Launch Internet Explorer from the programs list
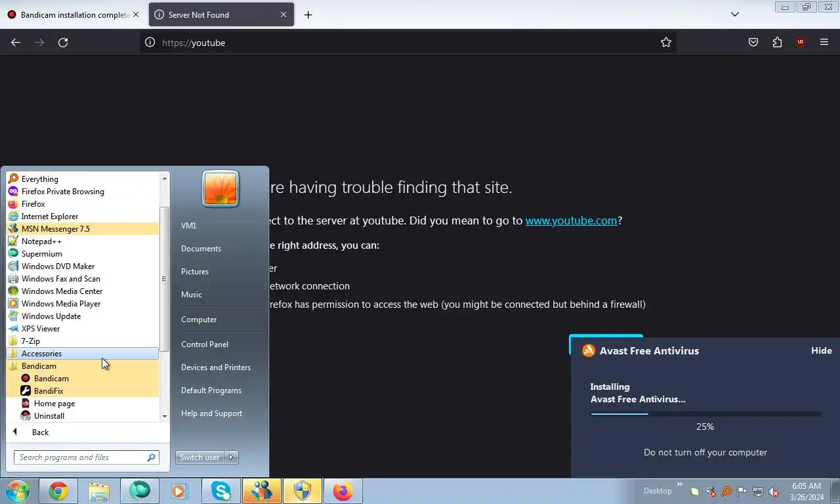840x504 pixels. [x=82, y=217]
